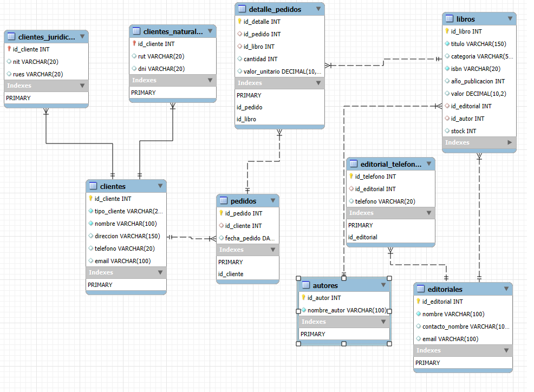Click diamond icon of id_cliente in pedidos
The image size is (534, 392).
click(222, 225)
